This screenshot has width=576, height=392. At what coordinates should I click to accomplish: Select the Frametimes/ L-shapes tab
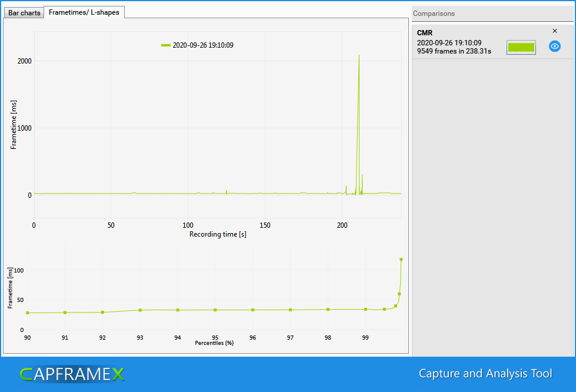(x=84, y=12)
